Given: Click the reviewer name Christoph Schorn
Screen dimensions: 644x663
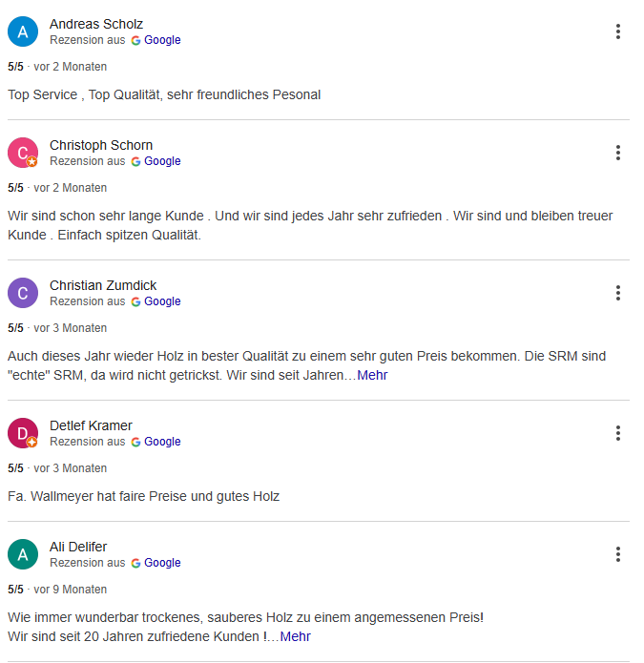Looking at the screenshot, I should coord(101,145).
